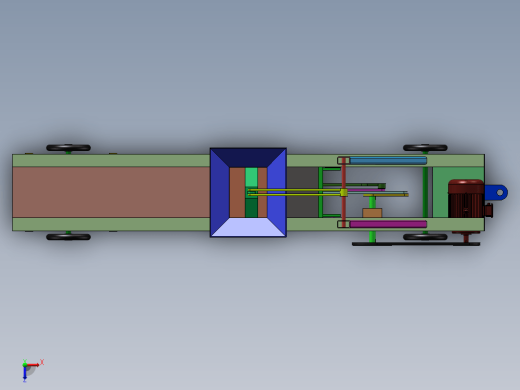Select the light blue cylinder on upper rail
This screenshot has height=390, width=520.
point(388,161)
